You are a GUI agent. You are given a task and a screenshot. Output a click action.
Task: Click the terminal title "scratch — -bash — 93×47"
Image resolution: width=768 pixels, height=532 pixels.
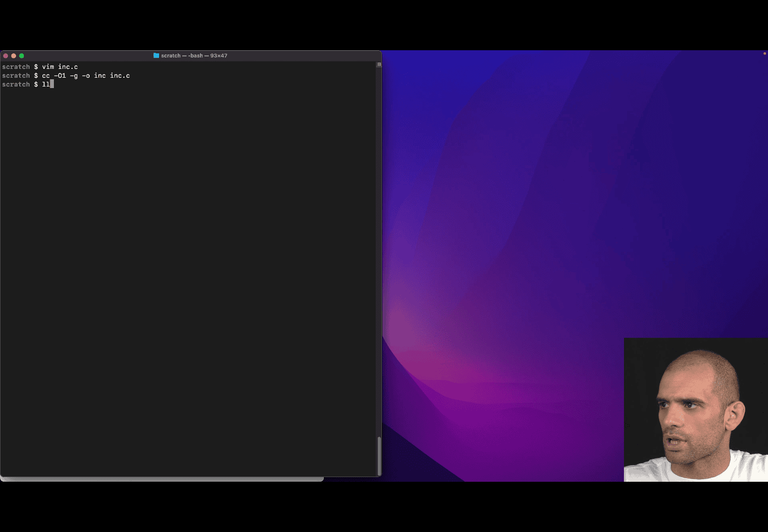pyautogui.click(x=194, y=55)
